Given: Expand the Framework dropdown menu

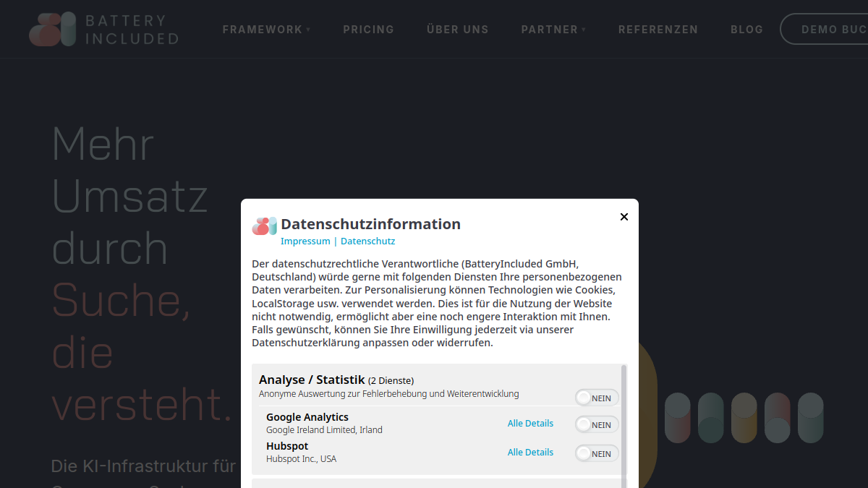Looking at the screenshot, I should 267,30.
